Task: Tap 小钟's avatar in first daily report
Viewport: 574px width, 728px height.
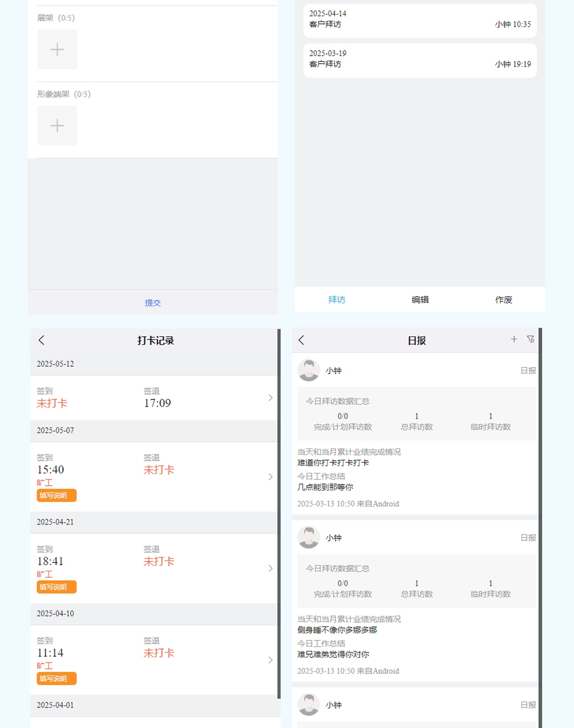Action: click(x=308, y=370)
